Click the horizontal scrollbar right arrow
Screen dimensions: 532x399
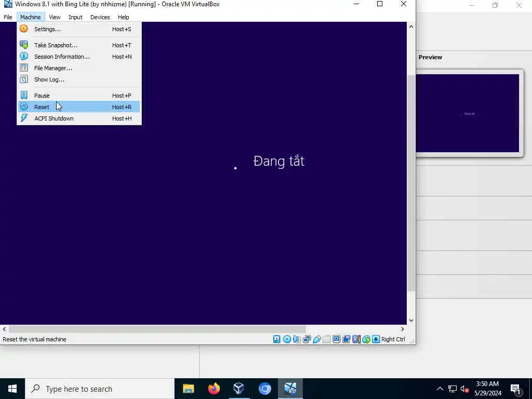click(x=403, y=329)
